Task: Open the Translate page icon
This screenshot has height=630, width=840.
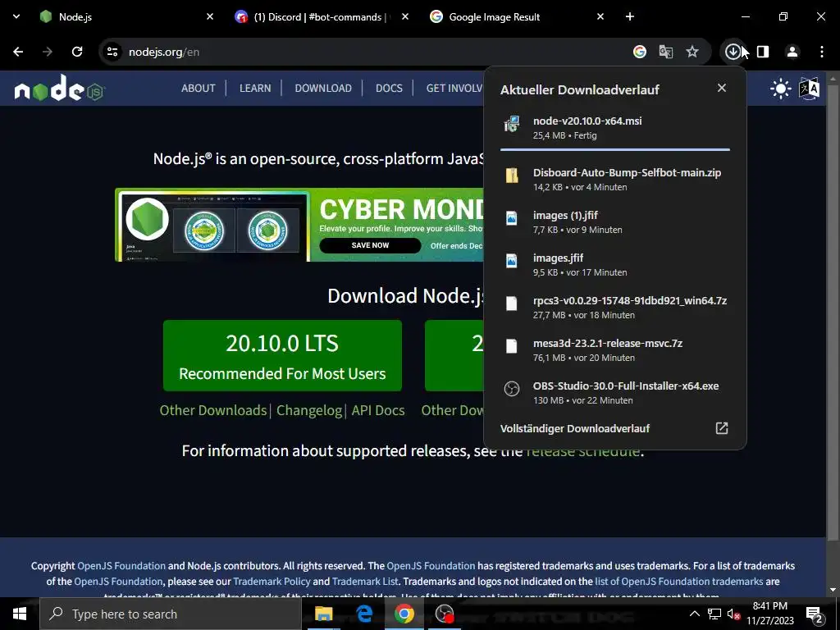Action: point(666,52)
